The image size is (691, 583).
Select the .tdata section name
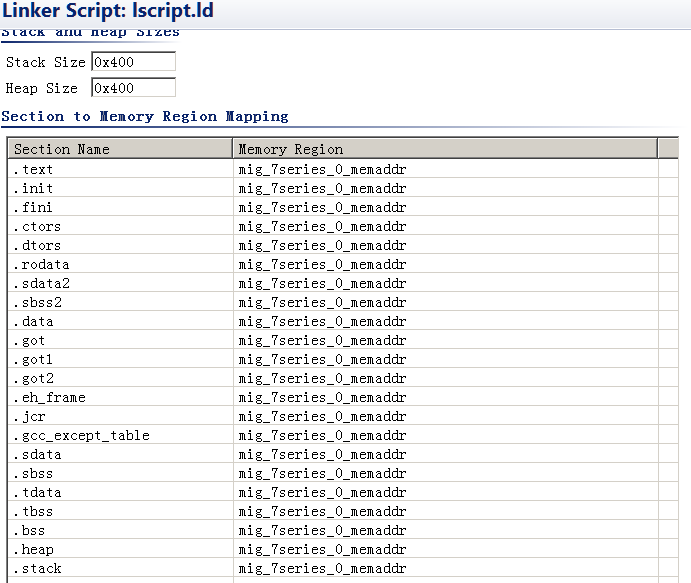[x=37, y=492]
